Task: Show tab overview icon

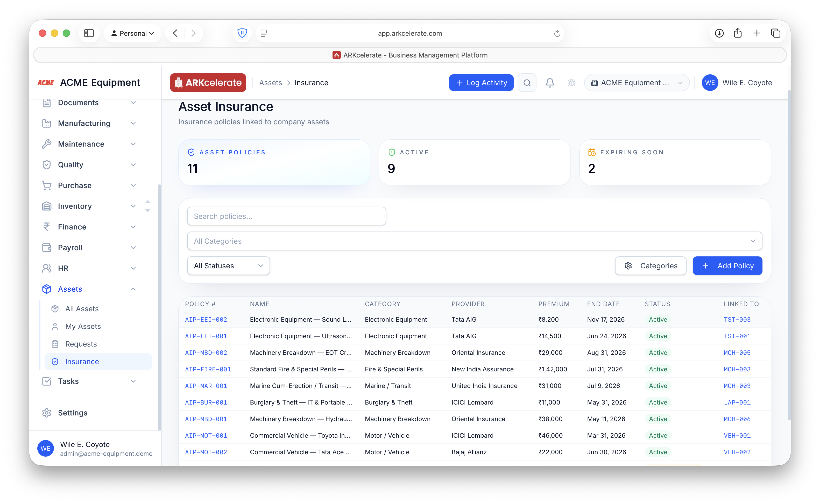Action: click(x=776, y=33)
